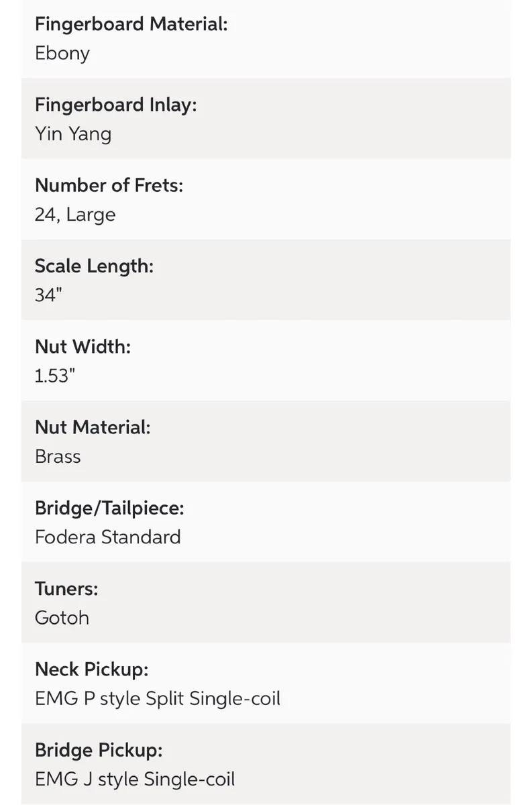Select the Bridge/Tailpiece label
This screenshot has height=805, width=532.
click(109, 508)
